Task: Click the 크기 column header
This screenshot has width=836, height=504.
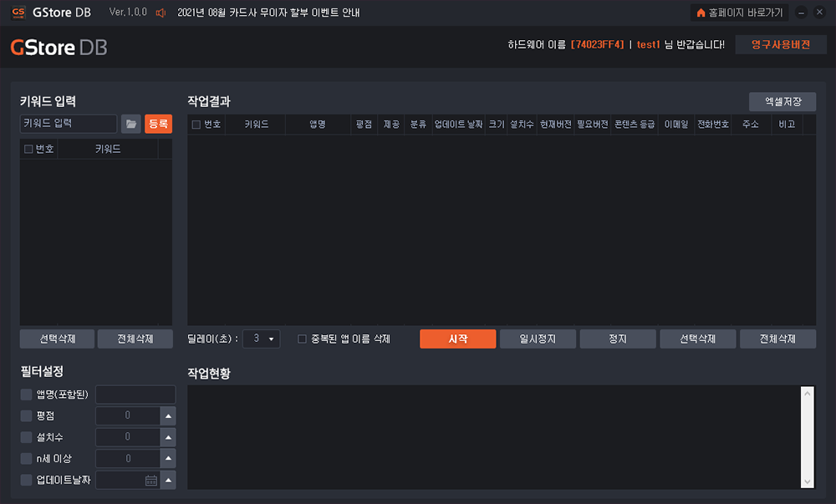Action: point(497,125)
